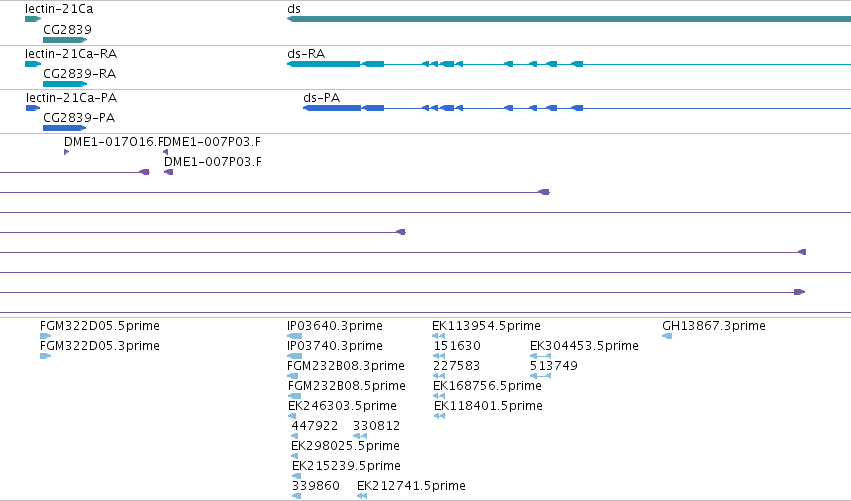
Task: Select the FGM232B08.5prime label
Action: 347,385
